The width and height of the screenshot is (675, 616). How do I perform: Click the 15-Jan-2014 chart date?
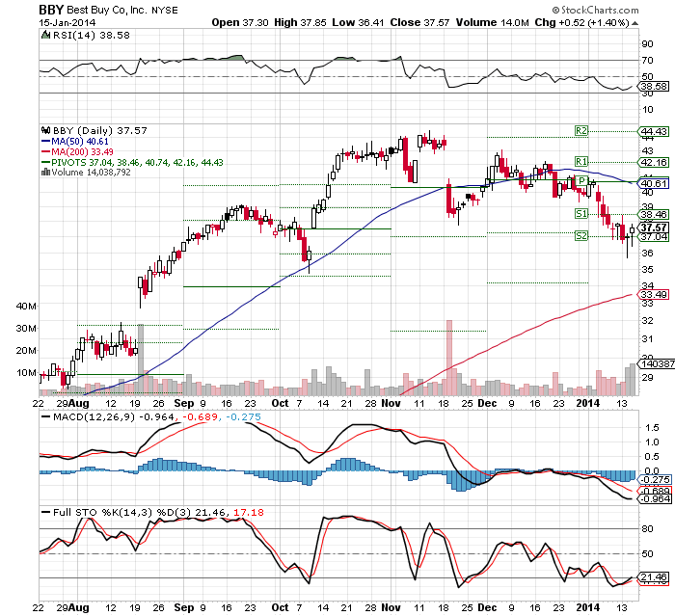pyautogui.click(x=67, y=23)
